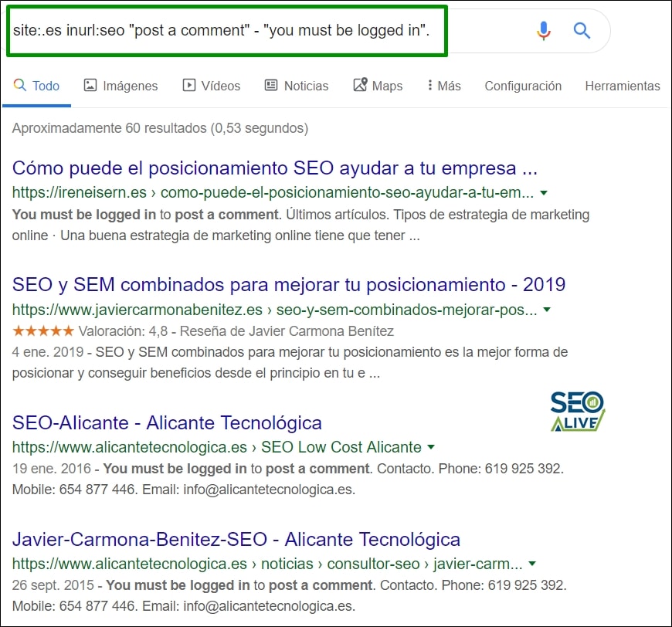This screenshot has width=672, height=627.
Task: Expand the dropdown arrow on the javiercarmonabenitez.es result
Action: click(x=547, y=310)
